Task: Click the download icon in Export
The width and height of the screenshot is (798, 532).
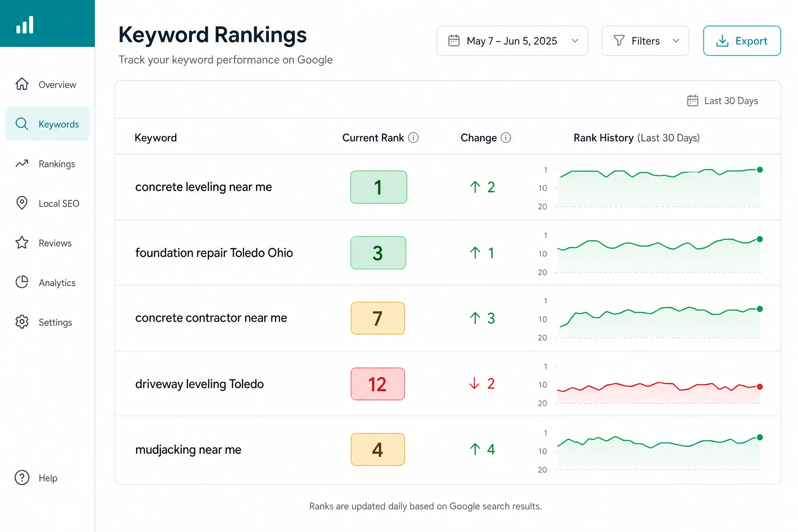Action: coord(722,41)
